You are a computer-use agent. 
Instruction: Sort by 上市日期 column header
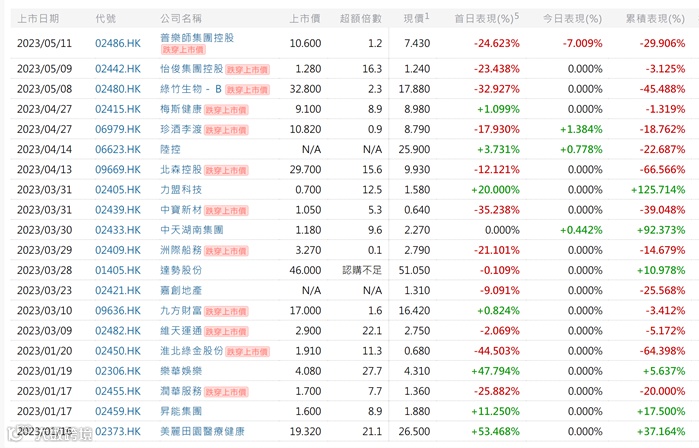pyautogui.click(x=38, y=19)
